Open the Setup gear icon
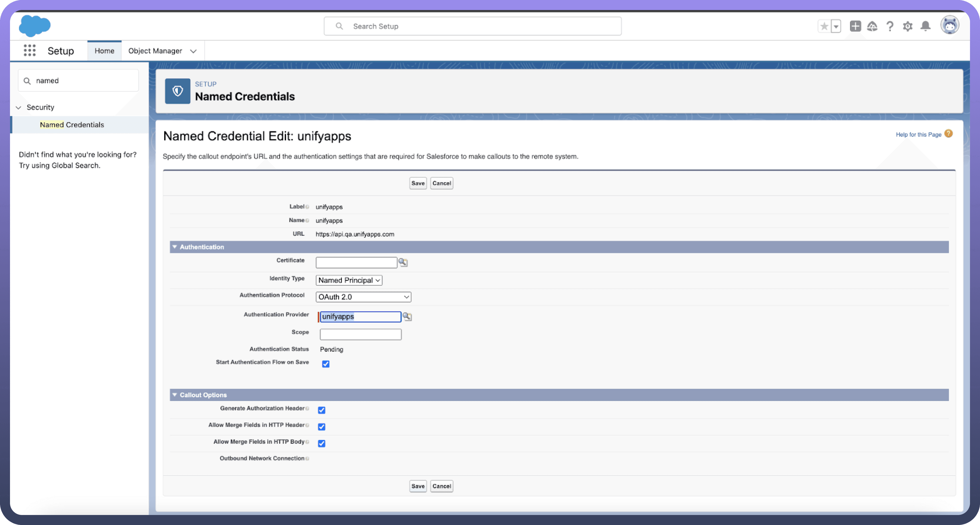This screenshot has width=980, height=525. click(x=908, y=26)
